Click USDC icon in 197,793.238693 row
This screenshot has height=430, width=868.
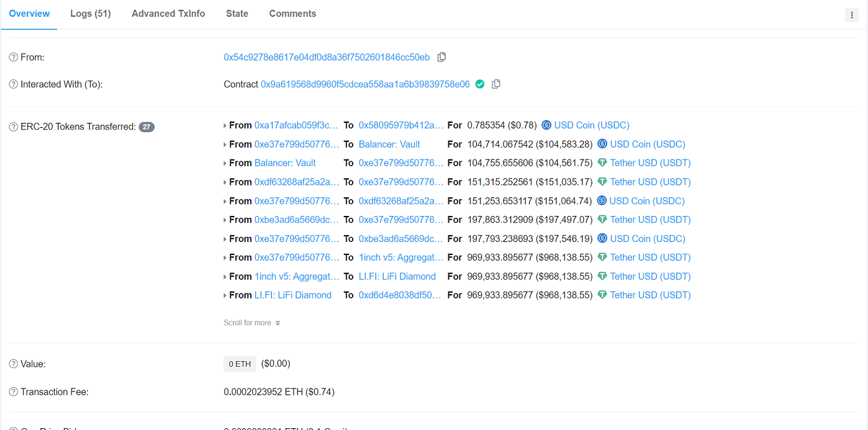click(x=602, y=239)
